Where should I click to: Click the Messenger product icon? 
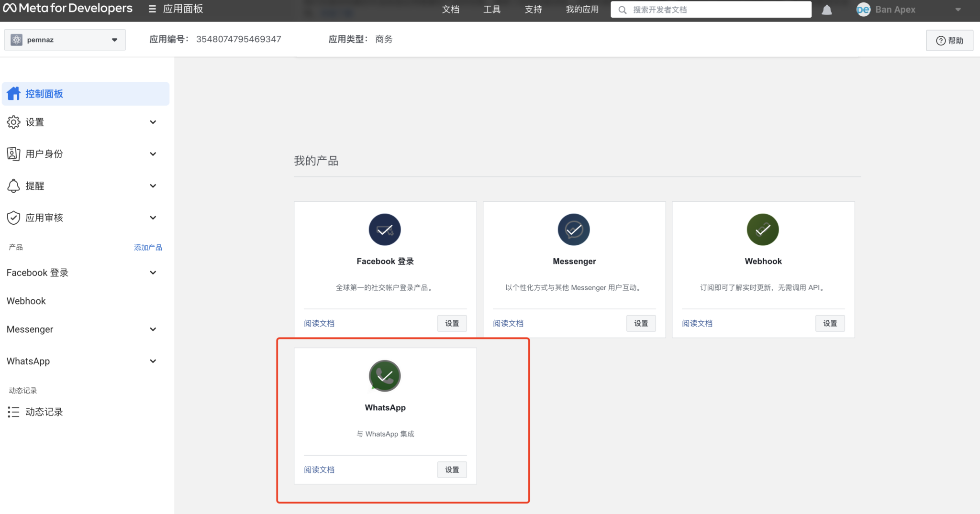tap(574, 230)
